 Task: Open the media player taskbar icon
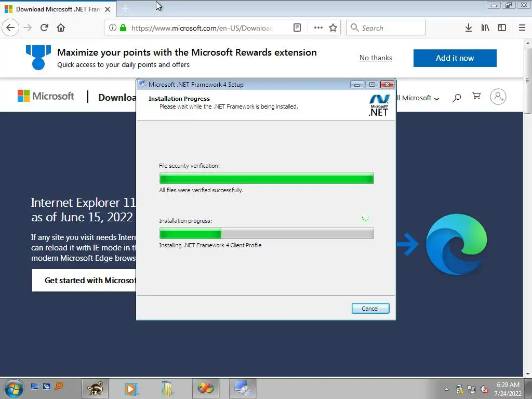pos(131,389)
